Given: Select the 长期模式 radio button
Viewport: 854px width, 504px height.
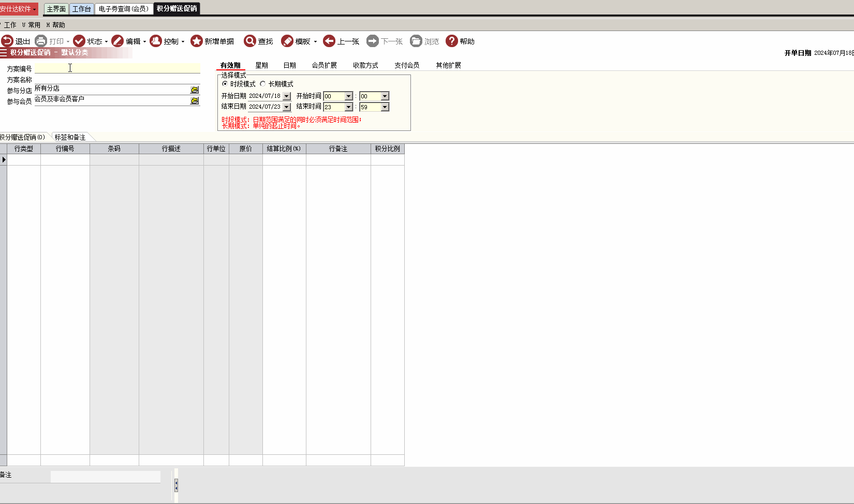Looking at the screenshot, I should 263,84.
